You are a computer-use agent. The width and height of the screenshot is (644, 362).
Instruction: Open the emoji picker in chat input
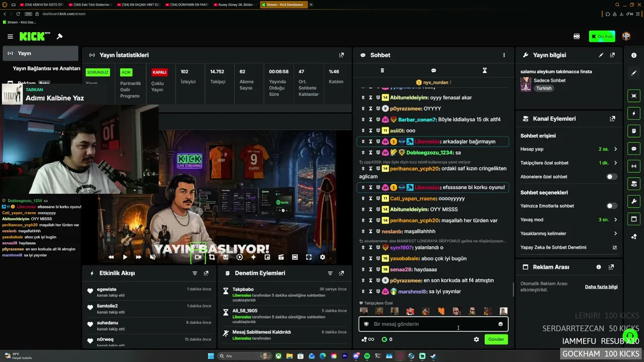pos(501,324)
